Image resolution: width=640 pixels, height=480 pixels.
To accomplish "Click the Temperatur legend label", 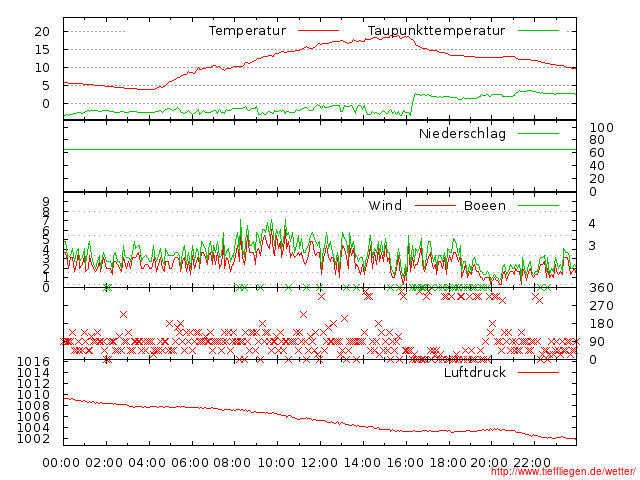I will click(x=247, y=31).
